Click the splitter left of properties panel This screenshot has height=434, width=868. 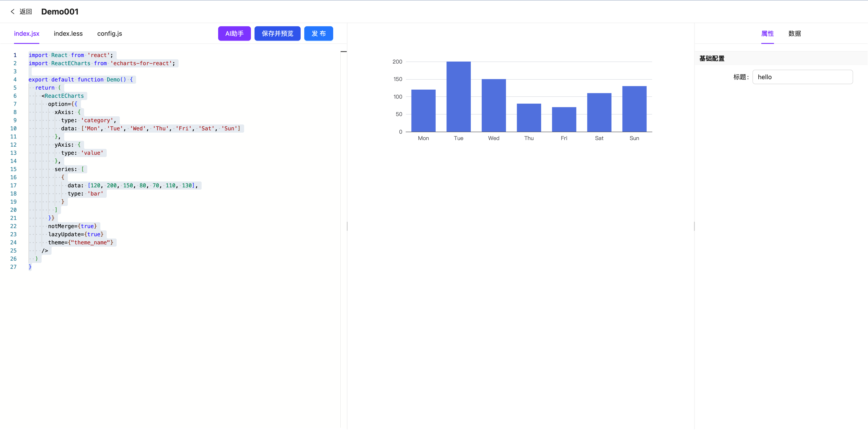694,226
